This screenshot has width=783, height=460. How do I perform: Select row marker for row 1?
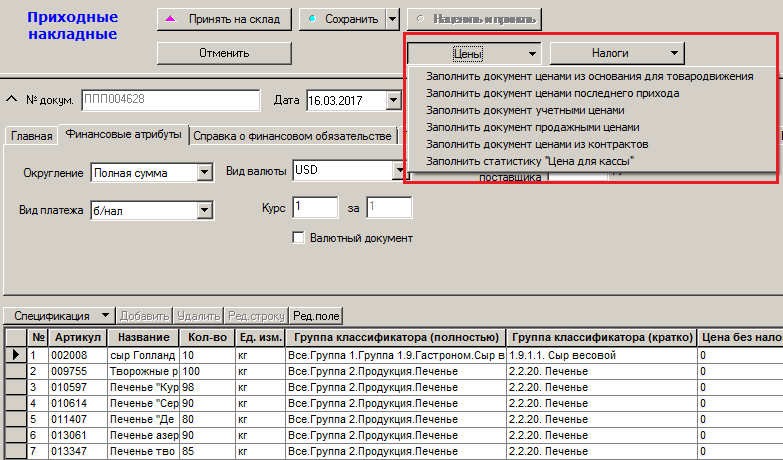[x=15, y=355]
